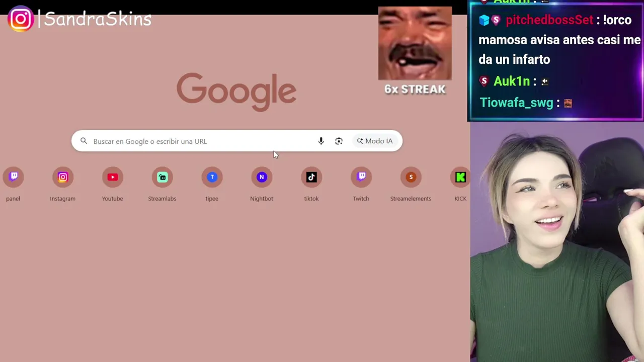Search by image with Google Lens icon
Image resolution: width=644 pixels, height=362 pixels.
pos(339,141)
